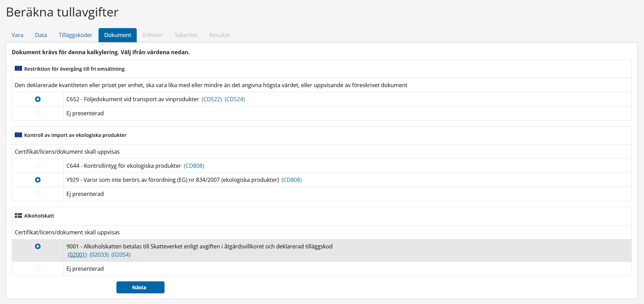Select Ej presenterad under Restriktion section
644x304 pixels.
pyautogui.click(x=38, y=113)
